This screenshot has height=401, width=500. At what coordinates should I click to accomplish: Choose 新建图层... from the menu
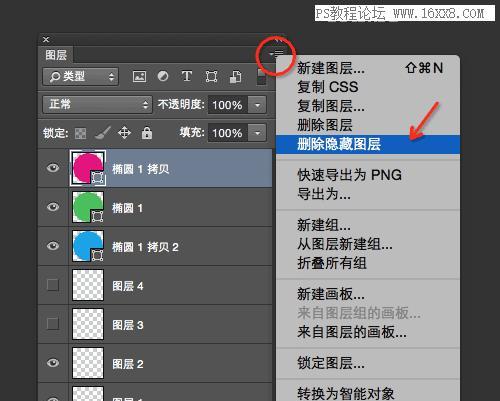pyautogui.click(x=368, y=68)
